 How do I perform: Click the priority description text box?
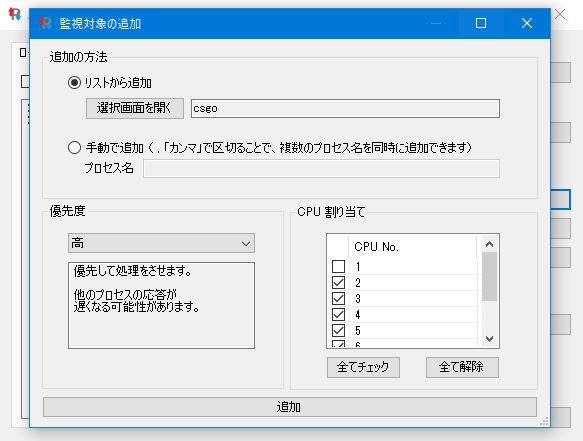pos(161,305)
